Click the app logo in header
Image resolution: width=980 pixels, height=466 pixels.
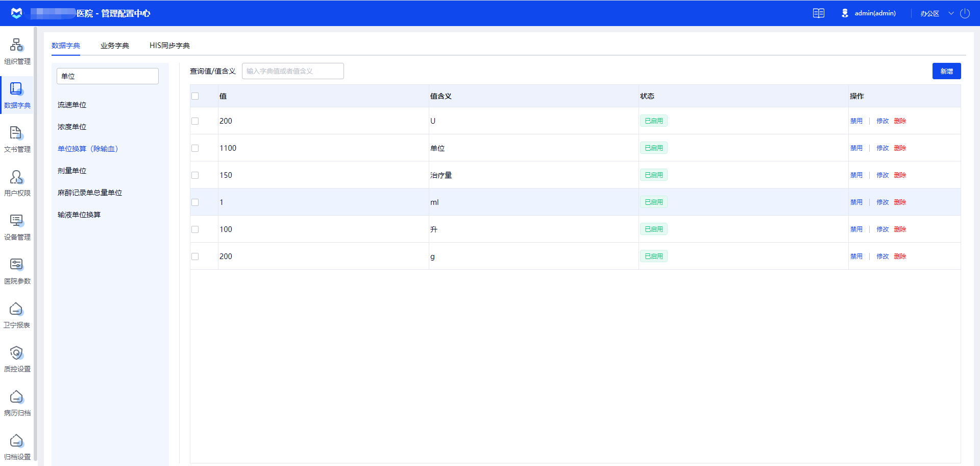16,13
